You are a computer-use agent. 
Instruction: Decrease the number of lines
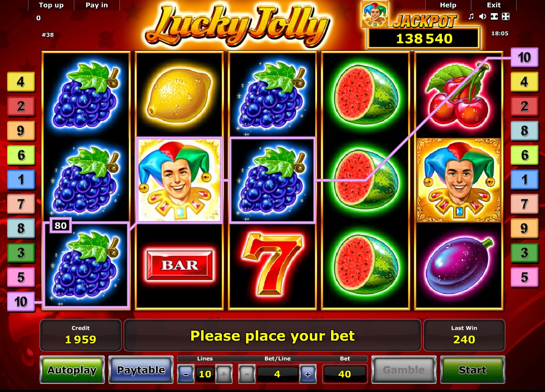click(186, 374)
